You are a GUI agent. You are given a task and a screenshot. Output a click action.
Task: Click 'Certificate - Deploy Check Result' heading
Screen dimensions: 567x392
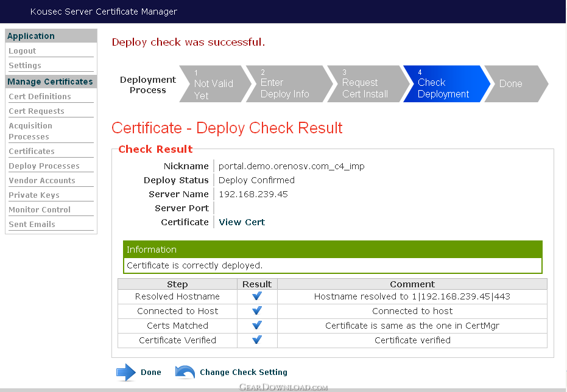(x=227, y=128)
